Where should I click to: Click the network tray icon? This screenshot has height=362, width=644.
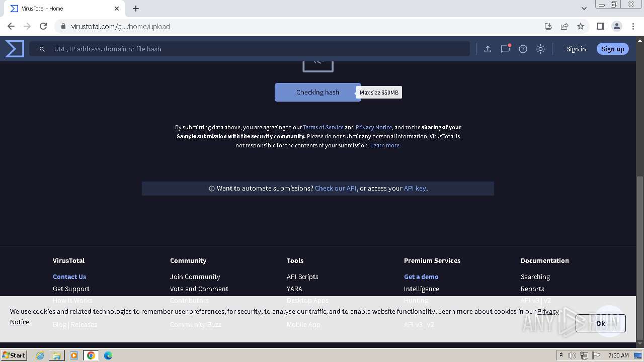[584, 355]
